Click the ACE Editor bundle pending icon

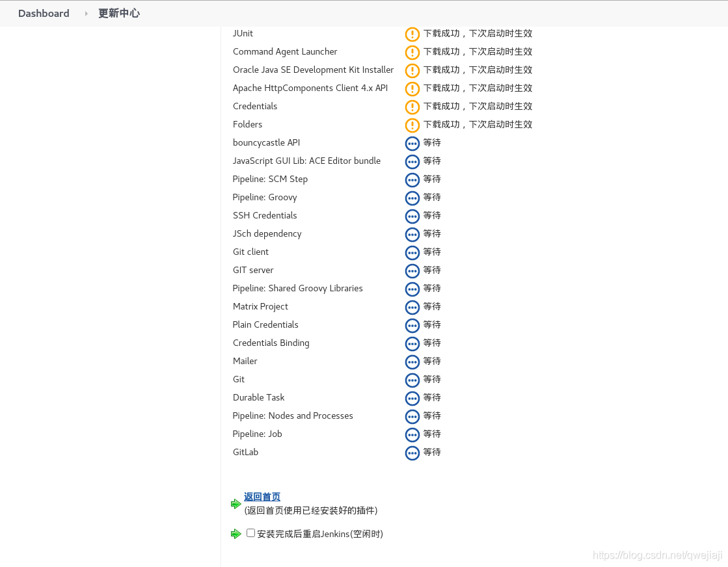point(412,161)
